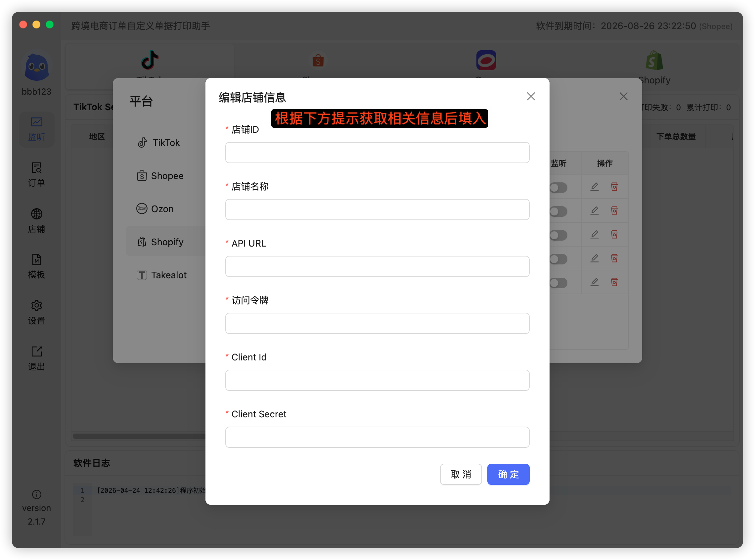The width and height of the screenshot is (755, 560).
Task: Edit the first store row with pencil icon
Action: (x=595, y=187)
